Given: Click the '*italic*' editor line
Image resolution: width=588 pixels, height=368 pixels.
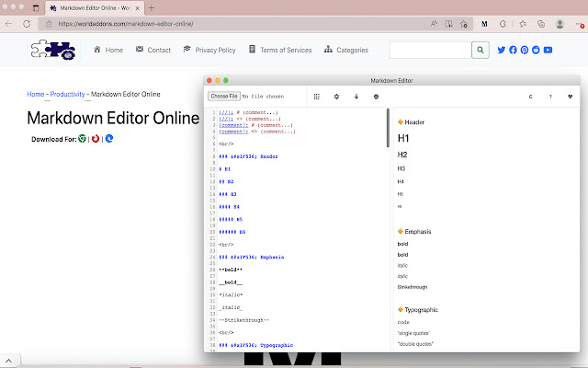Looking at the screenshot, I should tap(231, 294).
